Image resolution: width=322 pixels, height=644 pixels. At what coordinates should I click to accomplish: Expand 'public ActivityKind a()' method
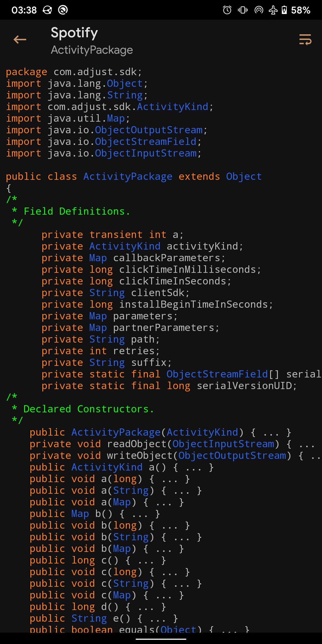(122, 467)
